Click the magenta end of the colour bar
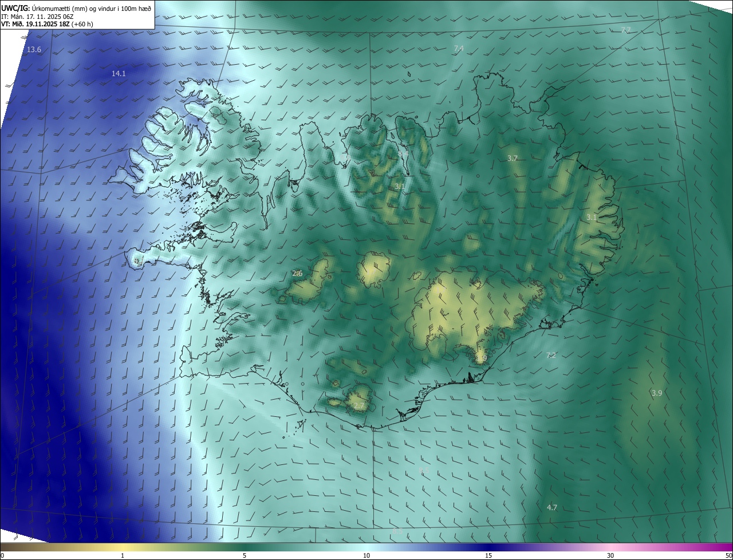This screenshot has height=560, width=733. click(726, 547)
